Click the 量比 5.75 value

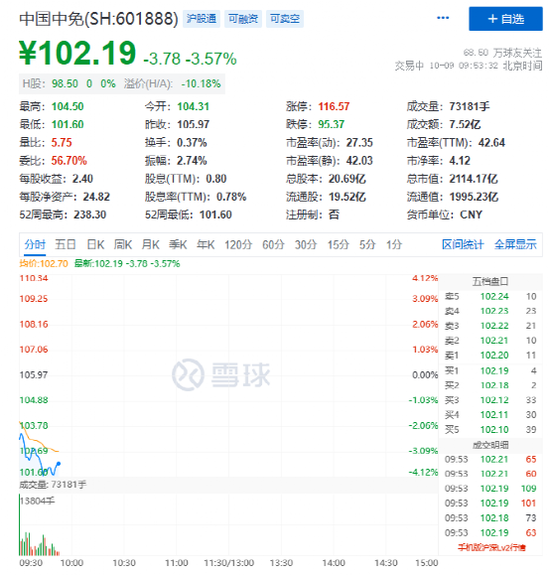click(x=61, y=142)
